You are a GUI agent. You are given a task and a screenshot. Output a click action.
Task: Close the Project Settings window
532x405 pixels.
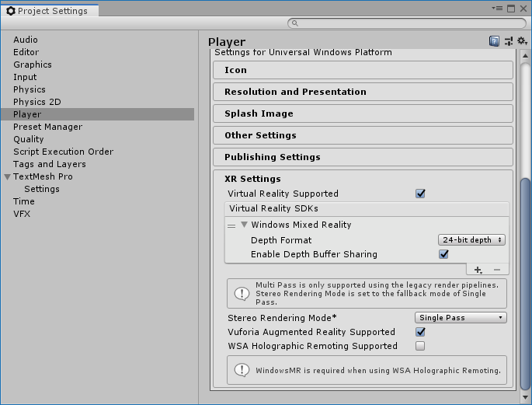(523, 9)
